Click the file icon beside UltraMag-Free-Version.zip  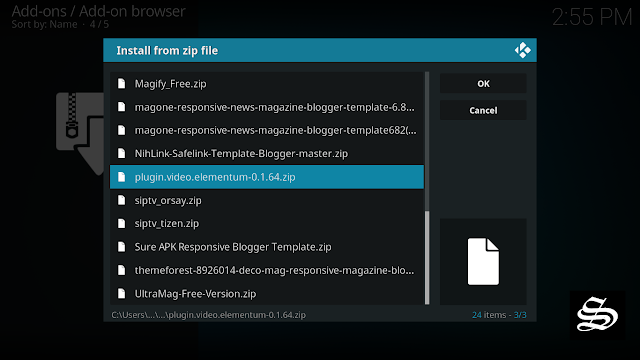pos(121,293)
